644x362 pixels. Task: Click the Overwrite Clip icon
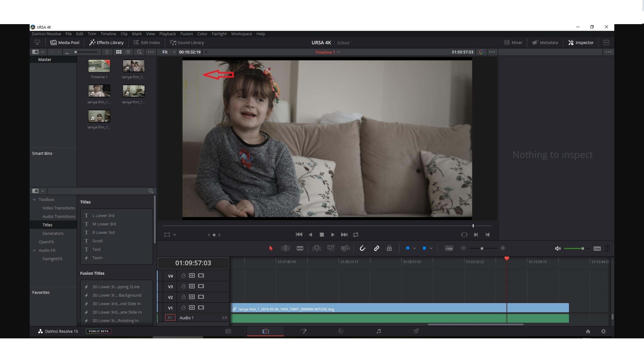point(331,248)
